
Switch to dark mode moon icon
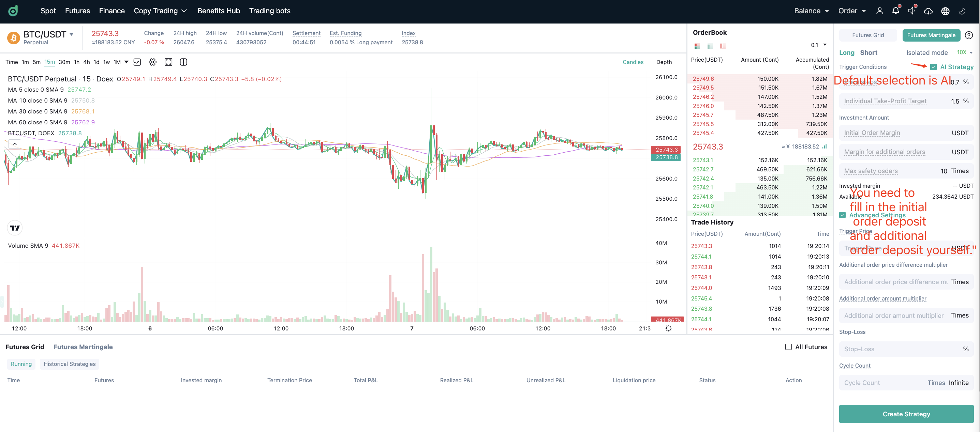[x=962, y=11]
